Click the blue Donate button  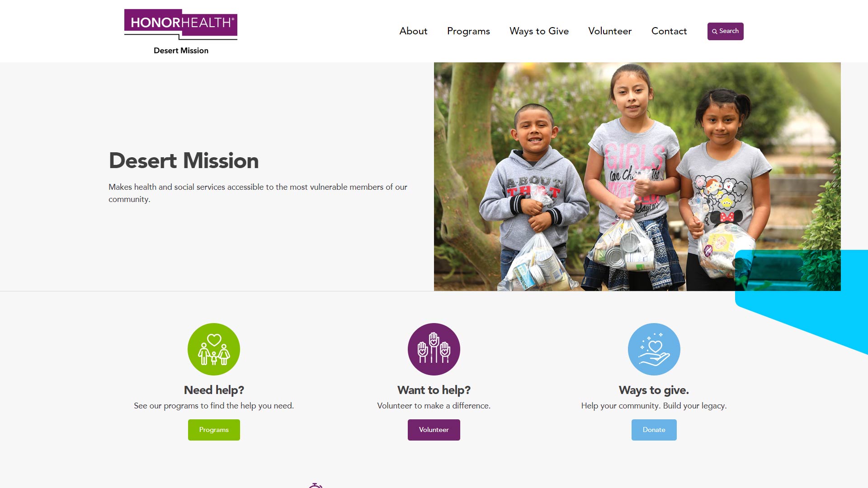pos(654,430)
